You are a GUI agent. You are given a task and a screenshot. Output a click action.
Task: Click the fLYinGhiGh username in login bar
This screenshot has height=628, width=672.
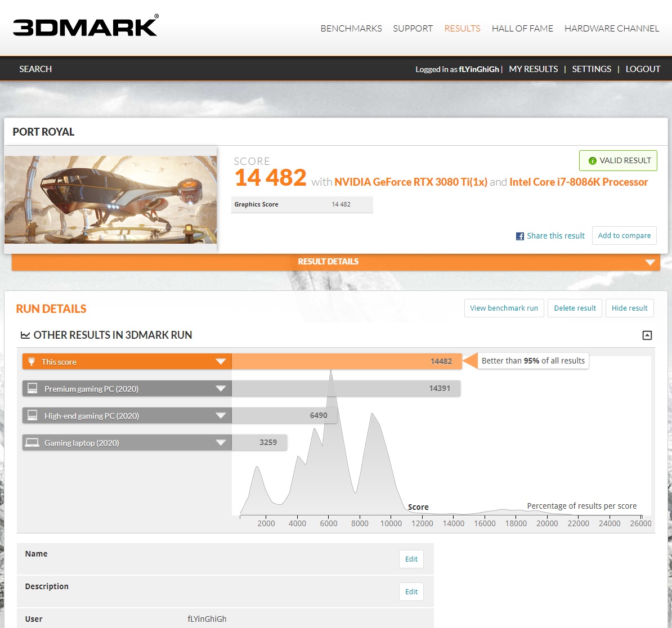point(479,69)
